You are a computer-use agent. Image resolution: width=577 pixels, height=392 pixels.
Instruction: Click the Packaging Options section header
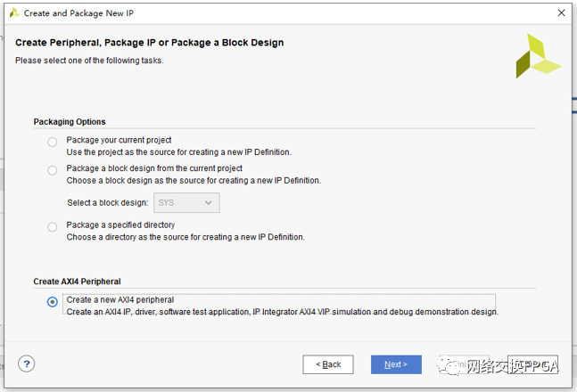pyautogui.click(x=70, y=122)
